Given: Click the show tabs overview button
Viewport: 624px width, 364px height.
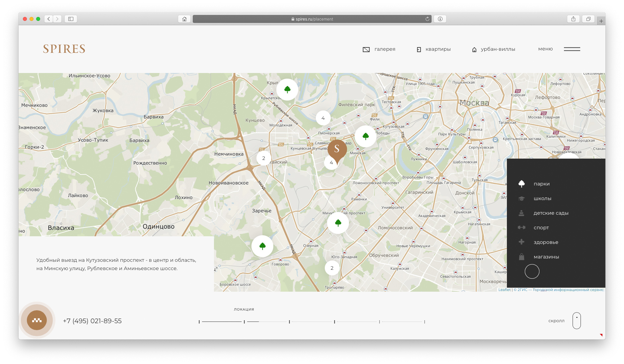Looking at the screenshot, I should coord(588,19).
